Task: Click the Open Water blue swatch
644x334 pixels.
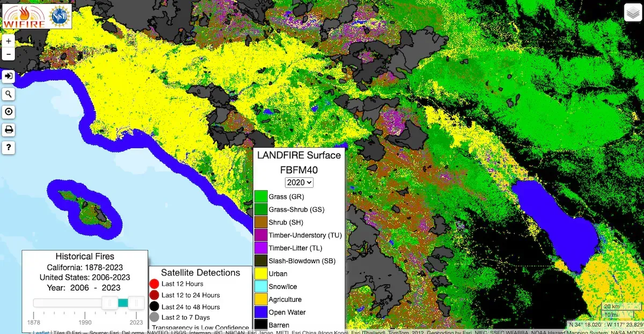Action: click(x=261, y=312)
